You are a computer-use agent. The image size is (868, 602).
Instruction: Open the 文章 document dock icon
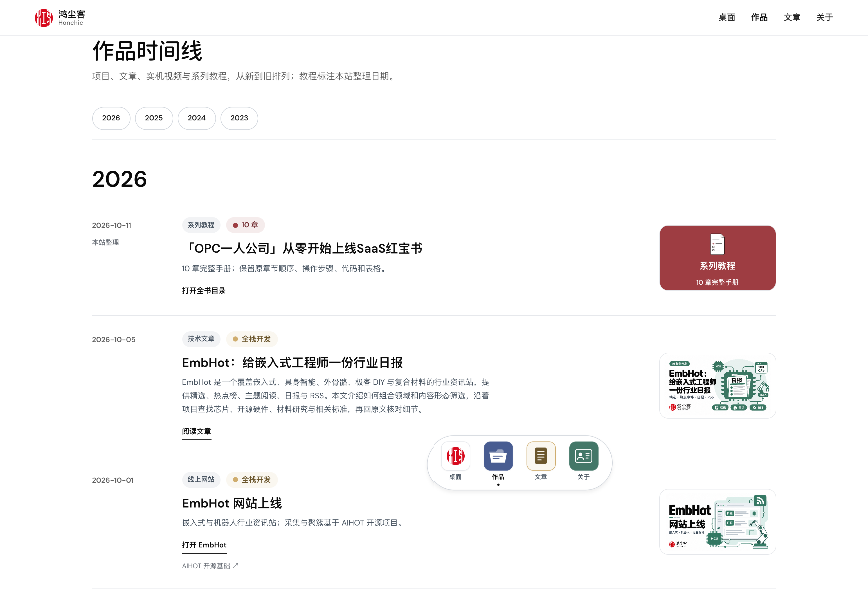pos(541,456)
